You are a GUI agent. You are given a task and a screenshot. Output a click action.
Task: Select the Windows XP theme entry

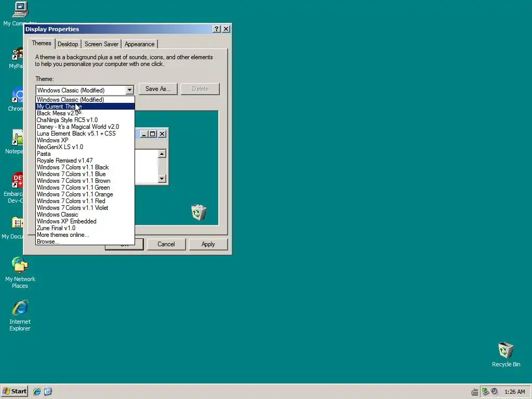pos(85,140)
